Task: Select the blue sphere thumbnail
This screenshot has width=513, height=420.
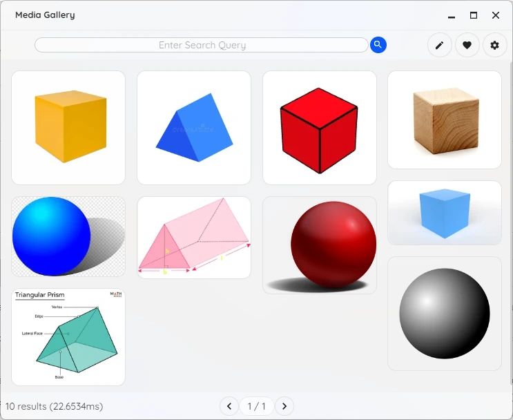Action: tap(68, 236)
